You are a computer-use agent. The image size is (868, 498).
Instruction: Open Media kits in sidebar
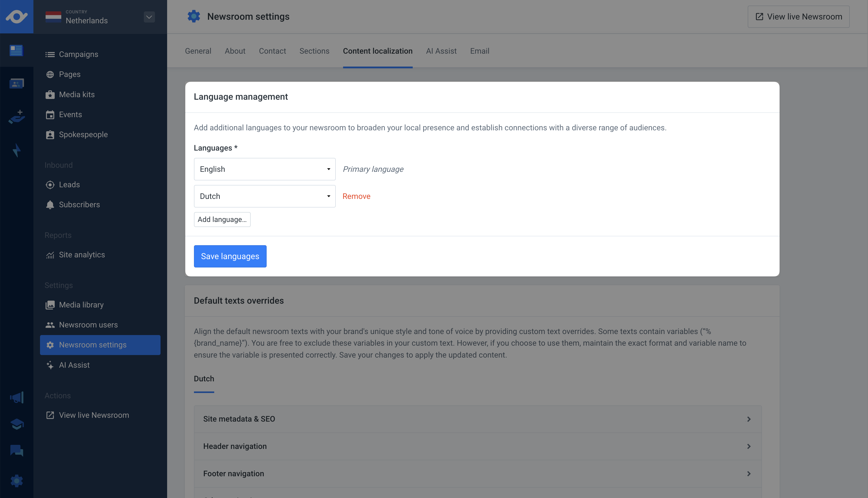[x=77, y=94]
